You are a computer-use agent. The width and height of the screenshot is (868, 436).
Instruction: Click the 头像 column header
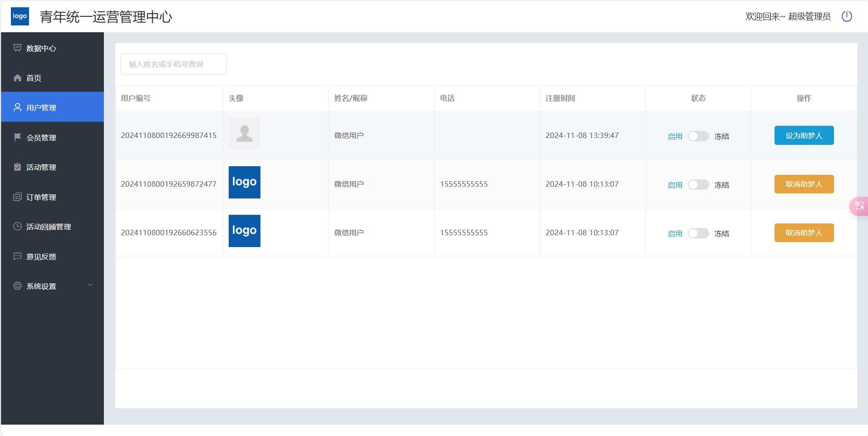click(x=236, y=98)
